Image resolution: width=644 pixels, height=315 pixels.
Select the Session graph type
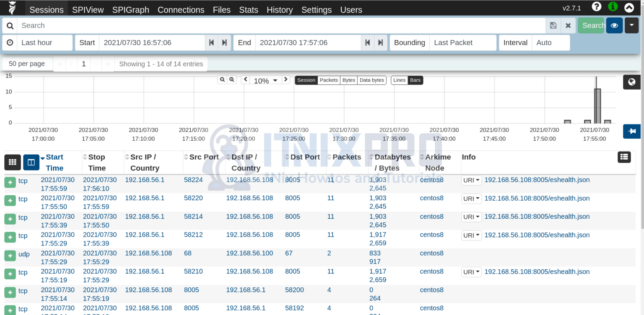click(306, 80)
